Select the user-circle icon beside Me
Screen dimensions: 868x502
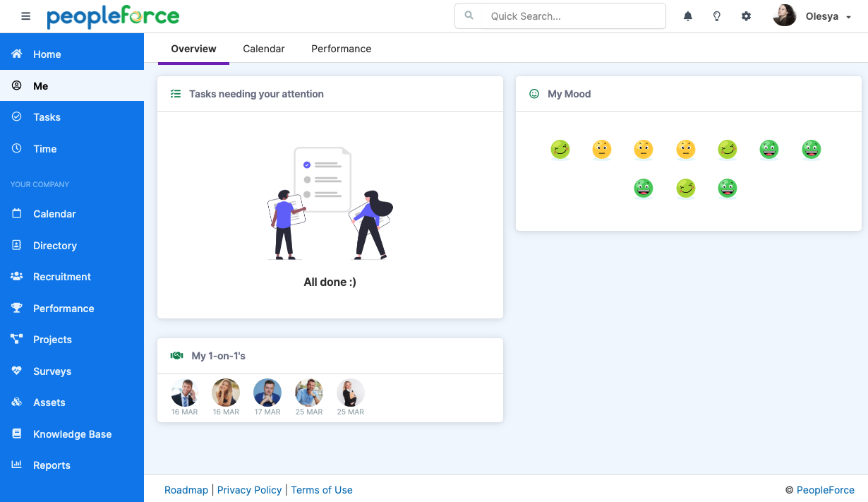(17, 85)
